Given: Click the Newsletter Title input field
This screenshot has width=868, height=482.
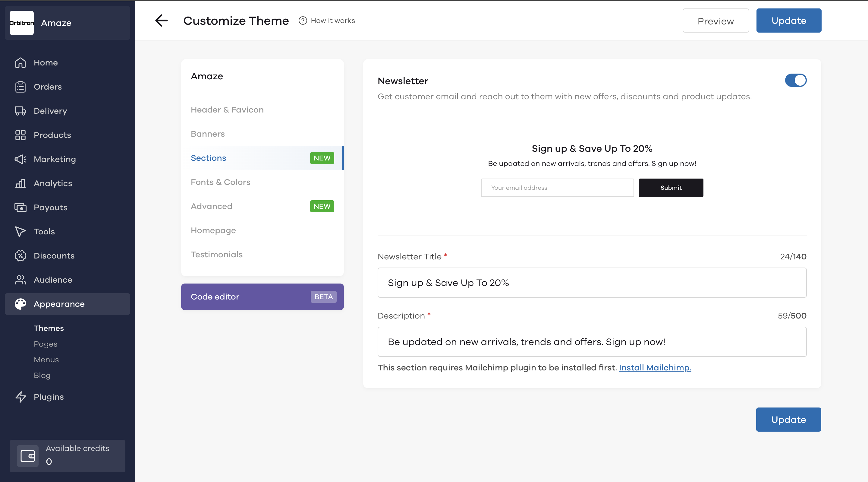Looking at the screenshot, I should [x=592, y=283].
